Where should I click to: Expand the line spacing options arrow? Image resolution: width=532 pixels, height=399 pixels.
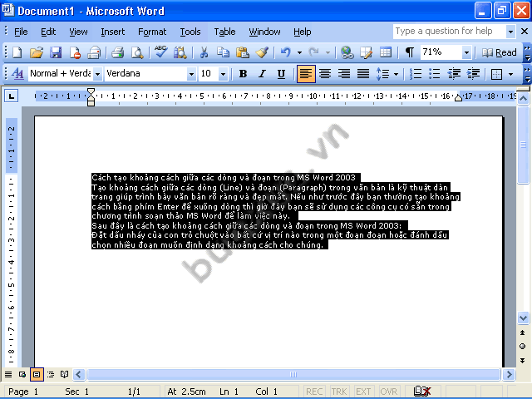396,74
